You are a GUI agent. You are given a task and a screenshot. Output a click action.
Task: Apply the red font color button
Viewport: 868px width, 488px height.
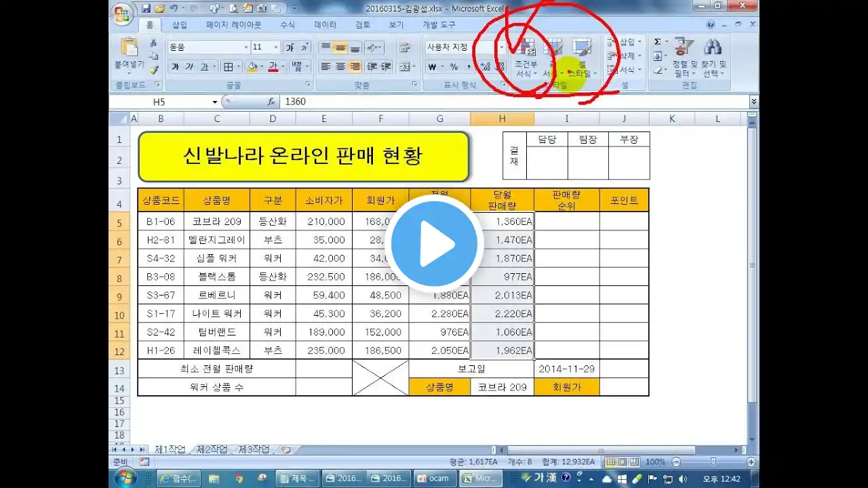(x=273, y=67)
